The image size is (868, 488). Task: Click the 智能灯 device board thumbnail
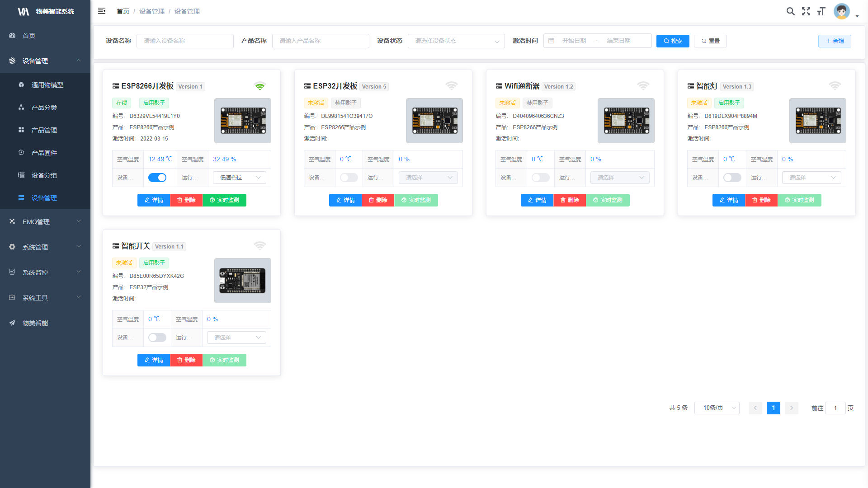pyautogui.click(x=817, y=121)
